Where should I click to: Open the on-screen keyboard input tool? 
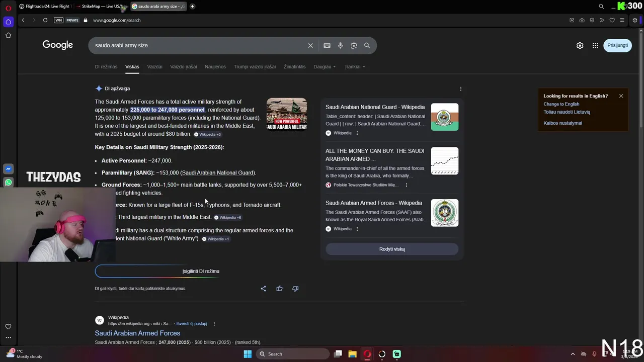[x=327, y=45]
